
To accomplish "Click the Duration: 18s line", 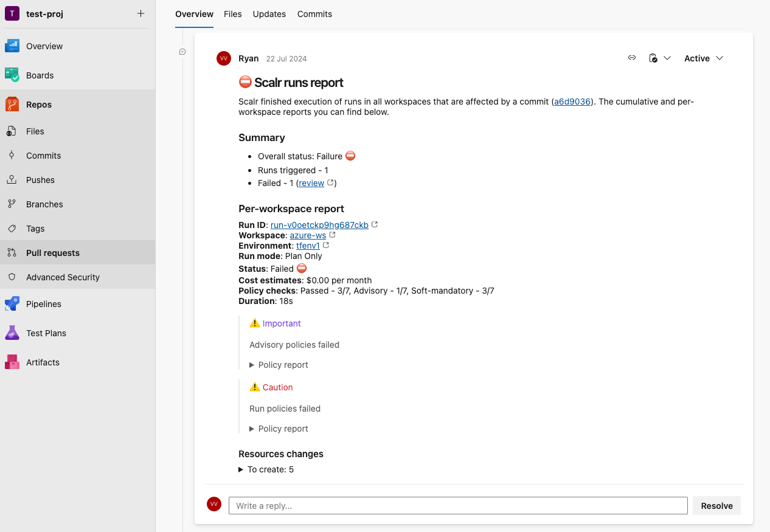I will [x=266, y=301].
